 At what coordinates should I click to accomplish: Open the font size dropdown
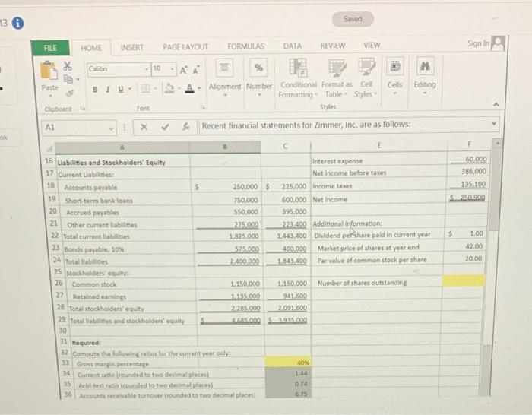173,69
